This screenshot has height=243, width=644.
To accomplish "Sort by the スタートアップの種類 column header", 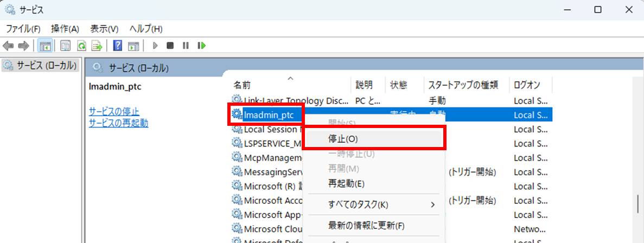I will 466,85.
